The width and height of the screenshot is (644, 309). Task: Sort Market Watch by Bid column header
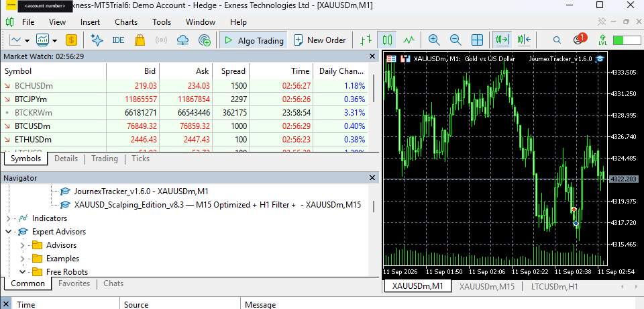[x=133, y=71]
